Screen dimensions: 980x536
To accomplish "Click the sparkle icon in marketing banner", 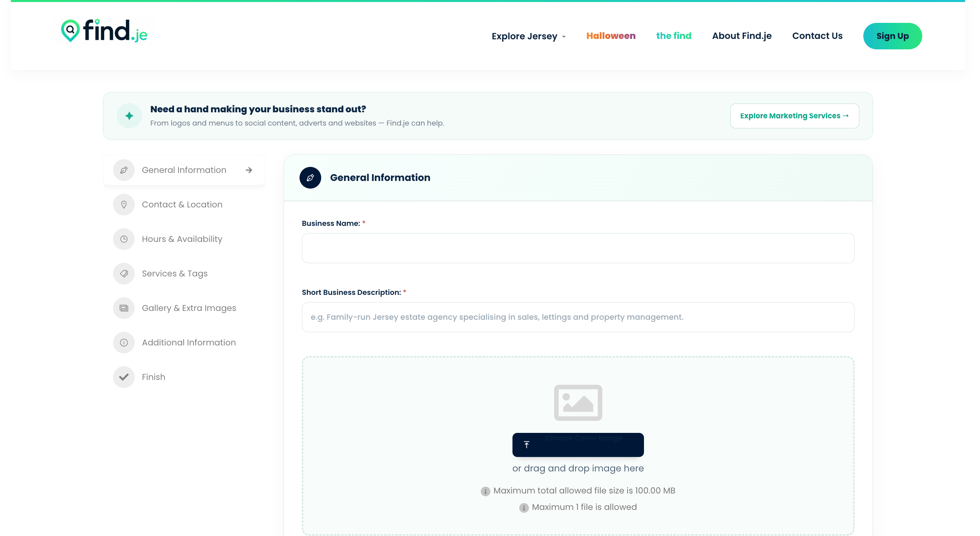I will click(129, 116).
